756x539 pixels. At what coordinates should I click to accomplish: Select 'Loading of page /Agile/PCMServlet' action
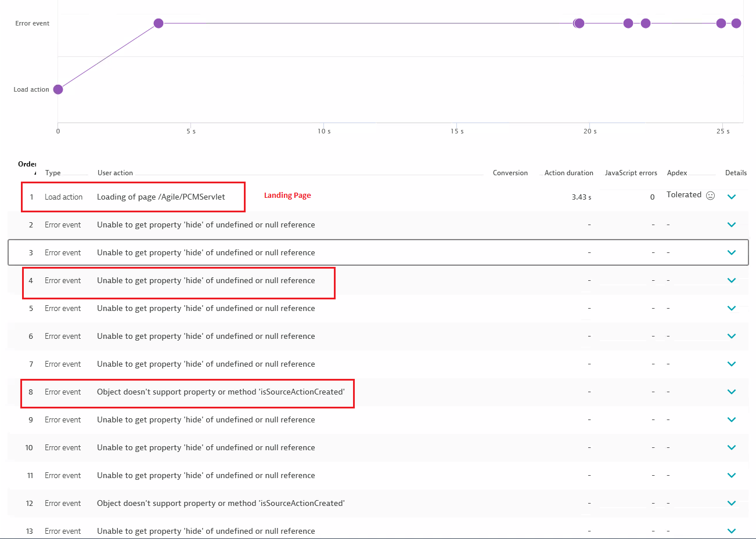click(161, 197)
